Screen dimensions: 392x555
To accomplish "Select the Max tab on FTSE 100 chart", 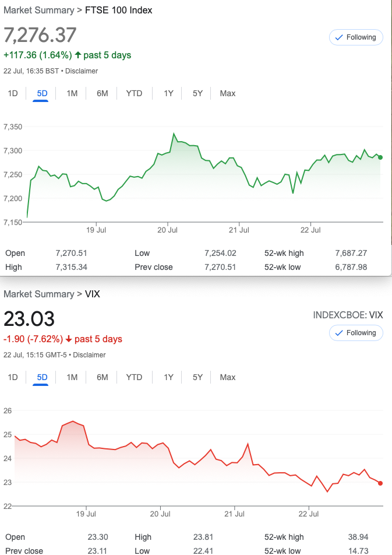I will coord(228,93).
